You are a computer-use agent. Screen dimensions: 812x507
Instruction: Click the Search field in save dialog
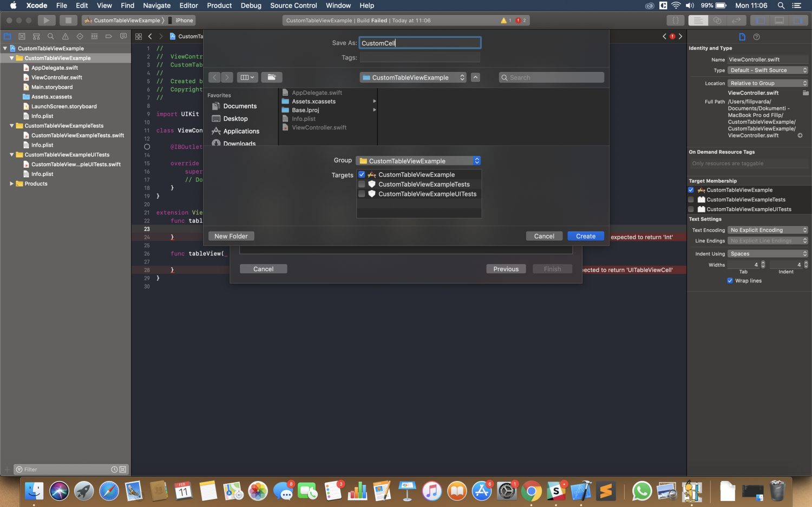tap(551, 77)
